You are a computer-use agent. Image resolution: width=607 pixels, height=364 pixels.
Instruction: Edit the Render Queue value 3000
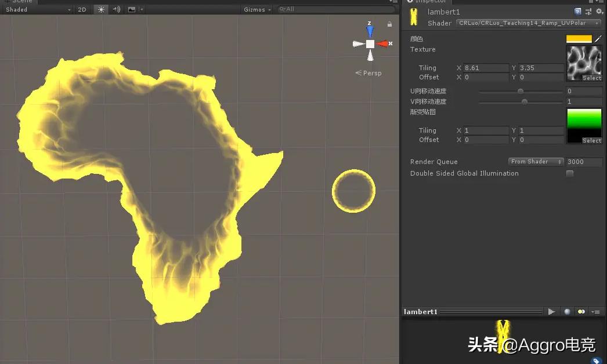[584, 162]
